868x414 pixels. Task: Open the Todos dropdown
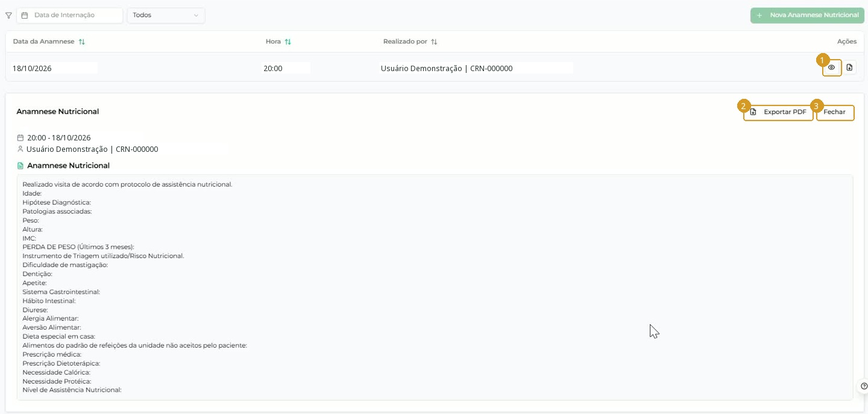coord(166,15)
